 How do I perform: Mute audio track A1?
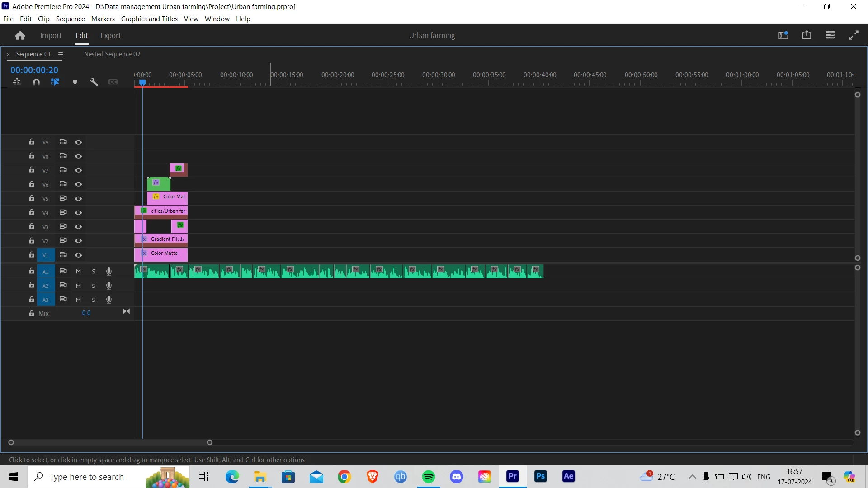pos(78,272)
